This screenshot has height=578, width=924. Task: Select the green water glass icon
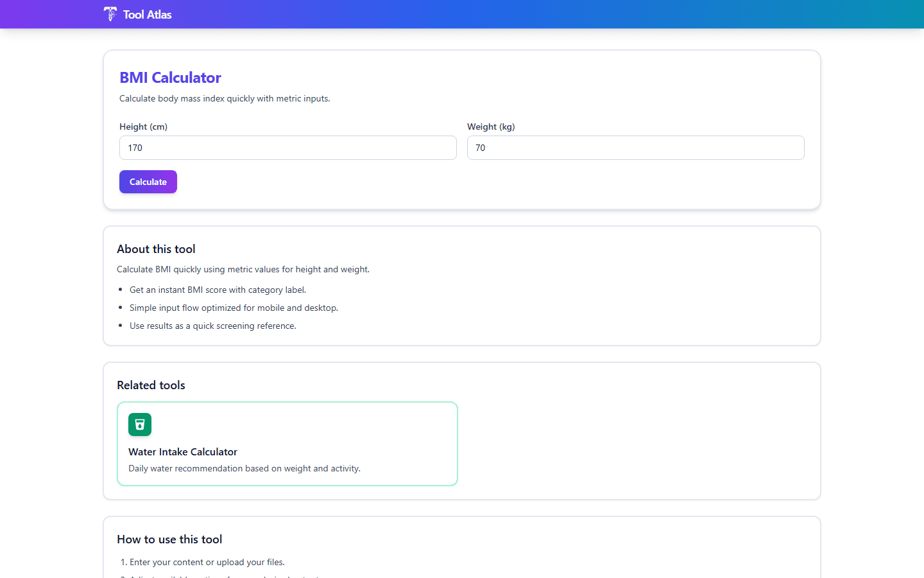pyautogui.click(x=139, y=425)
